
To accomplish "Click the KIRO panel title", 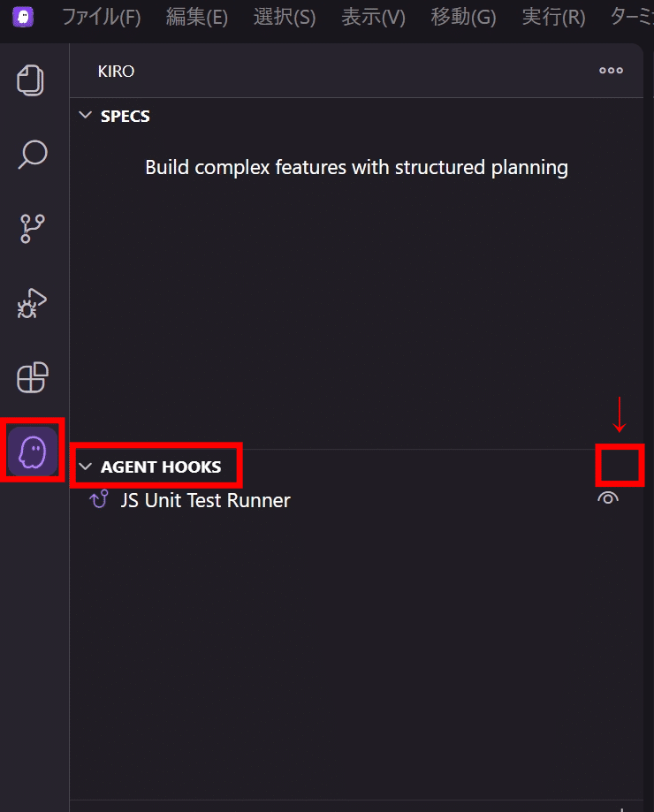I will tap(116, 71).
